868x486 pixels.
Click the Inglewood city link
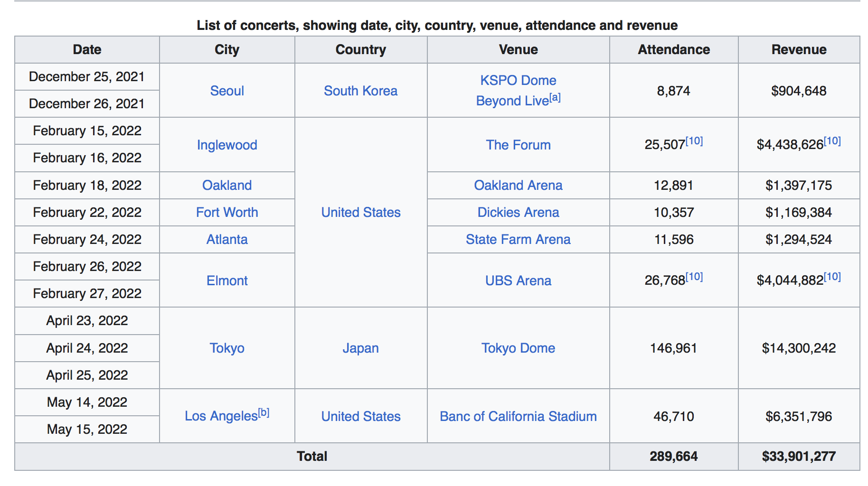pos(227,145)
